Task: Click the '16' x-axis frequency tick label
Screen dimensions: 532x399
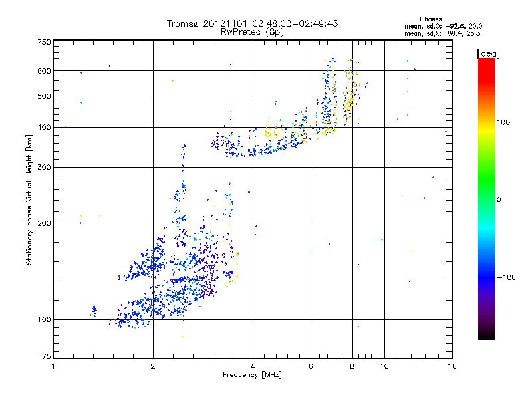Action: click(x=452, y=366)
